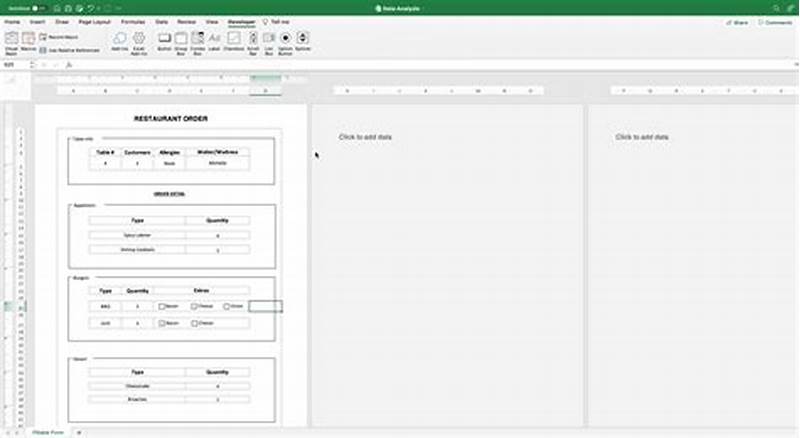
Task: Add a new sheet with plus button
Action: 79,432
